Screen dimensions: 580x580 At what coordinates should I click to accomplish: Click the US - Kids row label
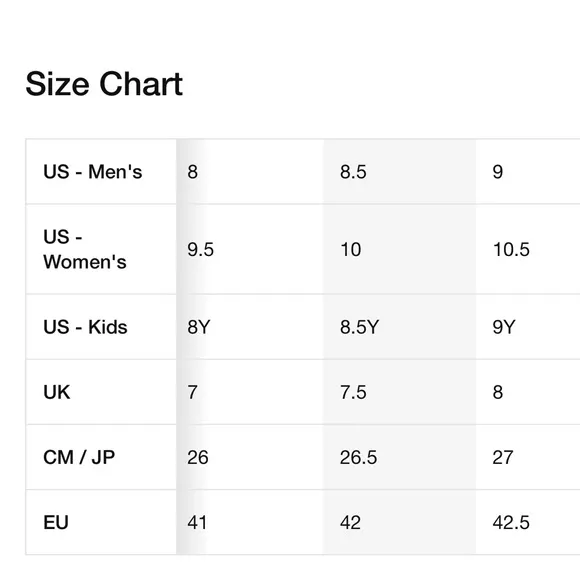pyautogui.click(x=85, y=327)
